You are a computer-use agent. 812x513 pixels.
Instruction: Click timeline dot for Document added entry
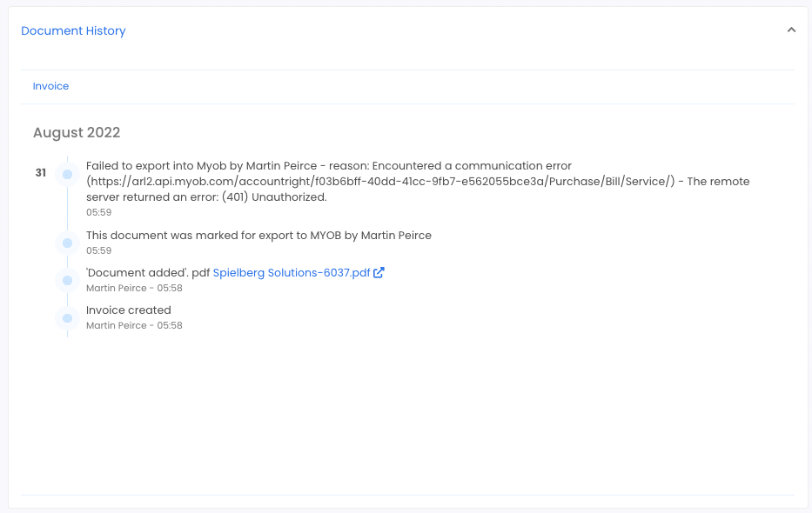[x=67, y=280]
